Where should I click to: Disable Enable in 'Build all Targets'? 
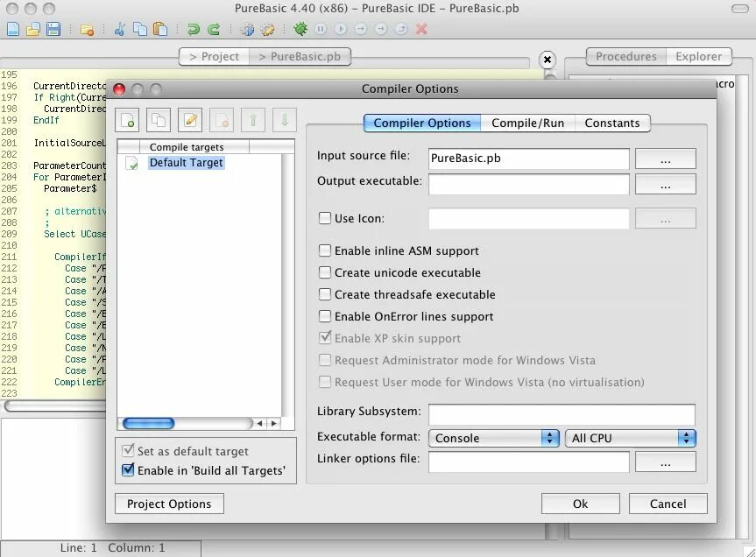tap(127, 469)
